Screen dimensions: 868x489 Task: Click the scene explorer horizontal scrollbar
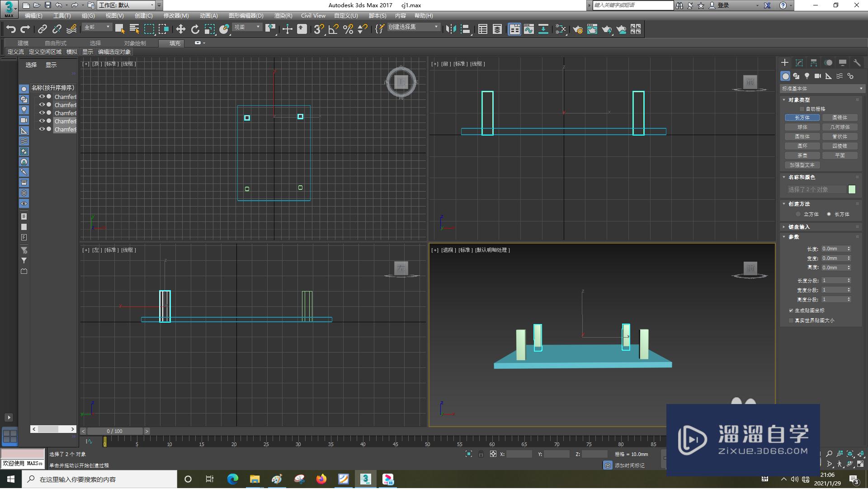coord(53,429)
